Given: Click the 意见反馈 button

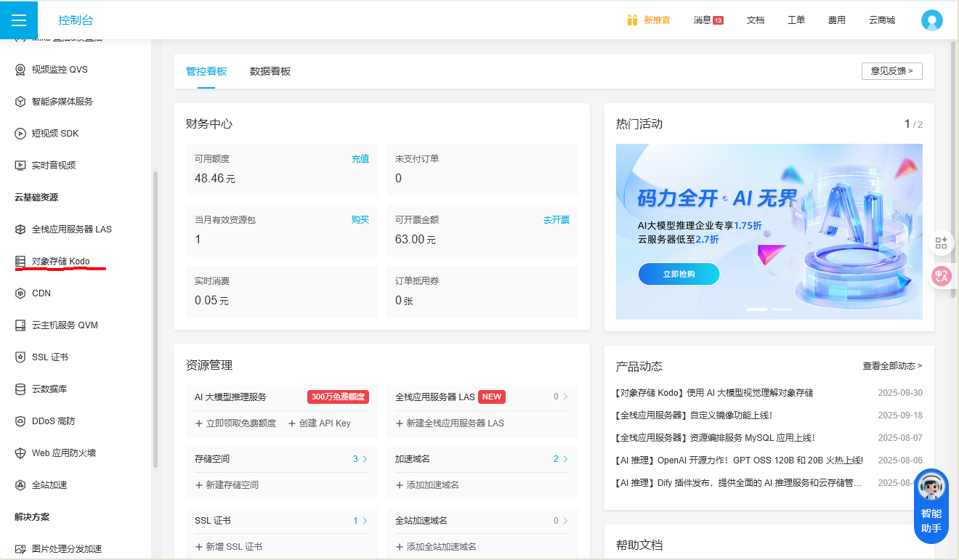Looking at the screenshot, I should coord(891,71).
